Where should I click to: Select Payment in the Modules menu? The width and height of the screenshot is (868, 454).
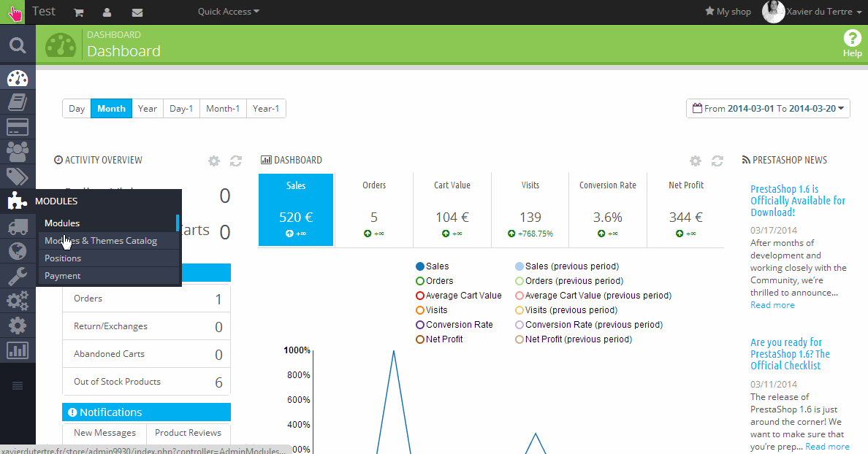[x=108, y=276]
